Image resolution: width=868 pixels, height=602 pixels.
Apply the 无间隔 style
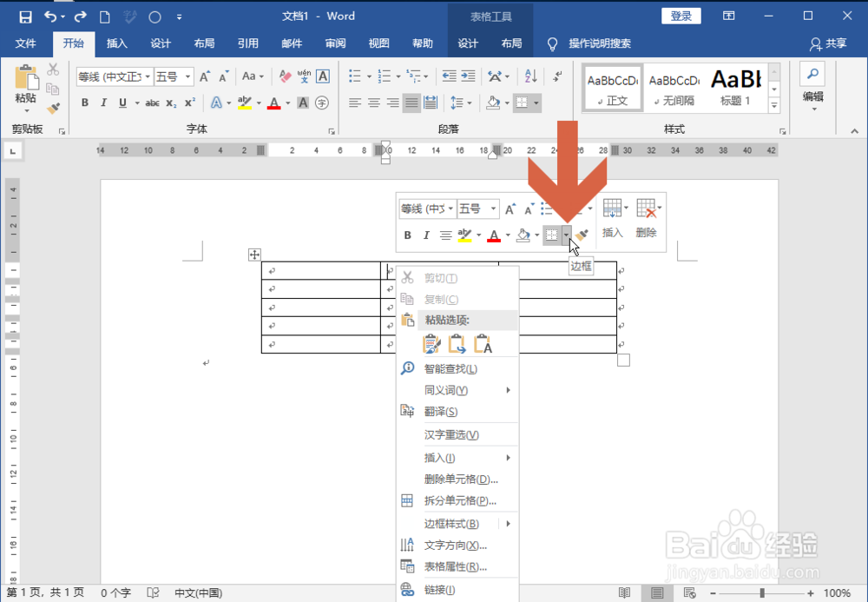point(674,88)
